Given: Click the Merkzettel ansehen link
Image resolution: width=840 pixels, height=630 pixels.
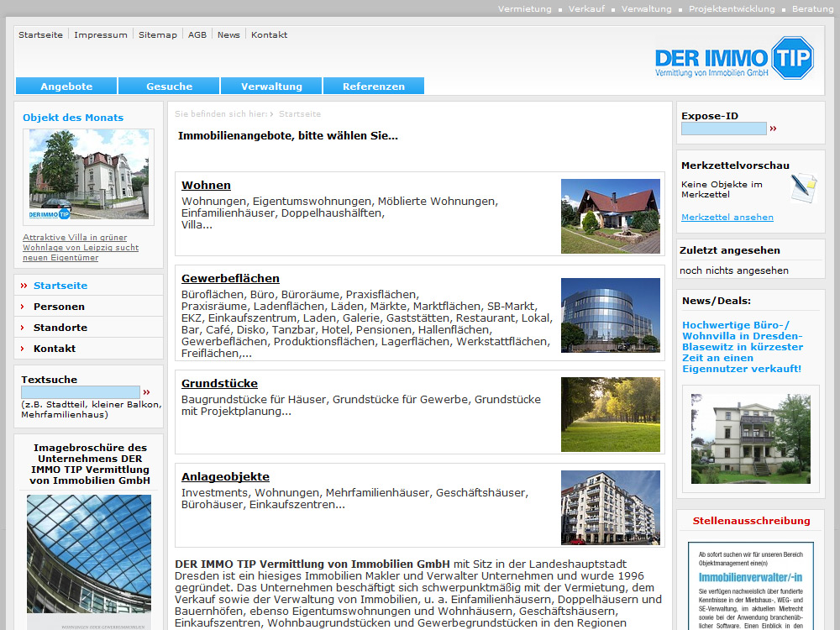Looking at the screenshot, I should (727, 217).
